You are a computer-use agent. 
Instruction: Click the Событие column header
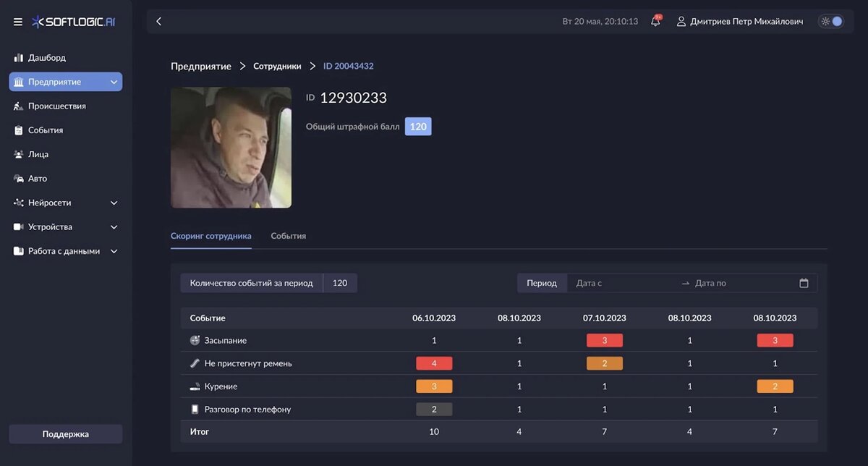(208, 318)
